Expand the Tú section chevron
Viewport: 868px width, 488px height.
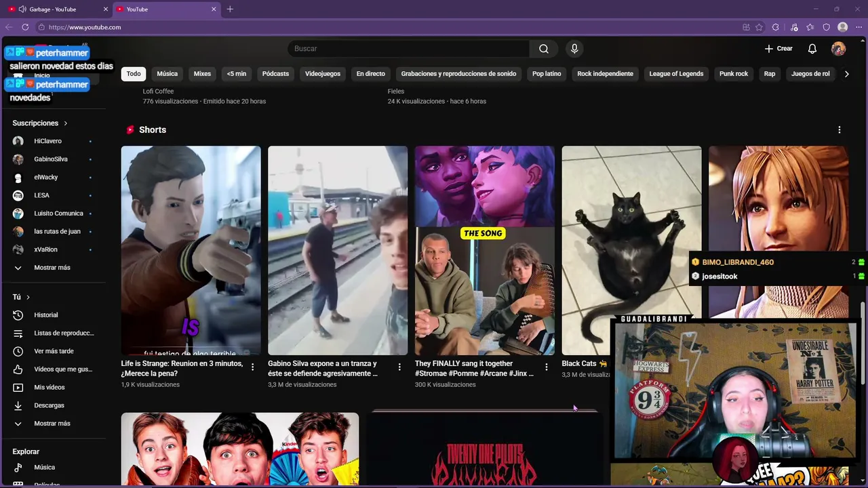[x=28, y=298]
